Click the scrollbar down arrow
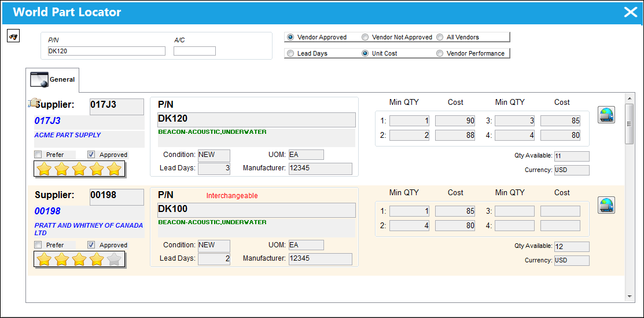 point(629,297)
